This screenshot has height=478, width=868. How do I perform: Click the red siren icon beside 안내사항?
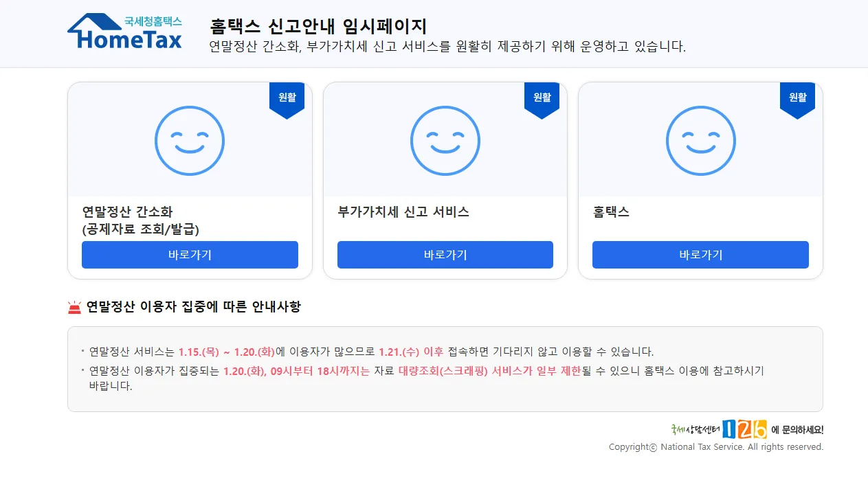tap(75, 307)
